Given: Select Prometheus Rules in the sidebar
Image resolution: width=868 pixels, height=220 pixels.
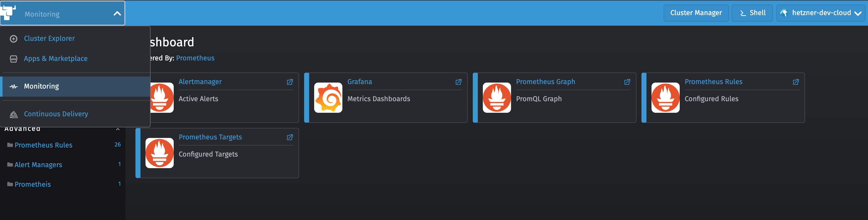Looking at the screenshot, I should pos(44,145).
